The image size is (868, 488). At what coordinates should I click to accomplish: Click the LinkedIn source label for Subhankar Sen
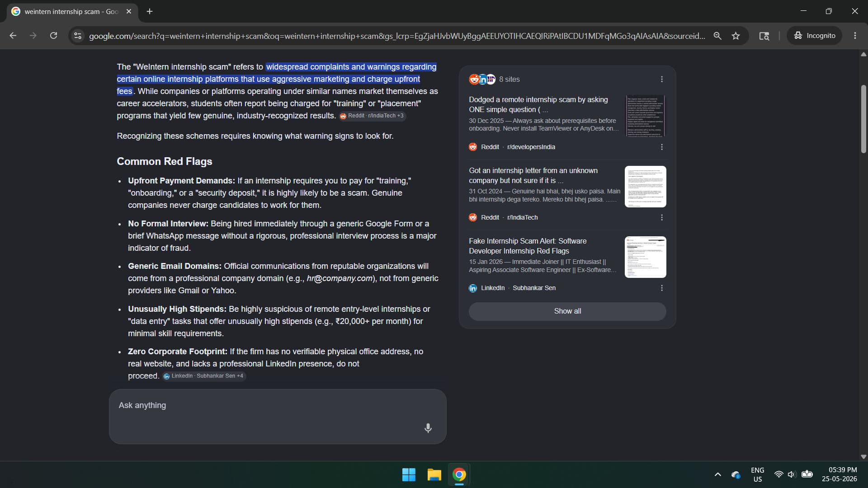click(512, 288)
